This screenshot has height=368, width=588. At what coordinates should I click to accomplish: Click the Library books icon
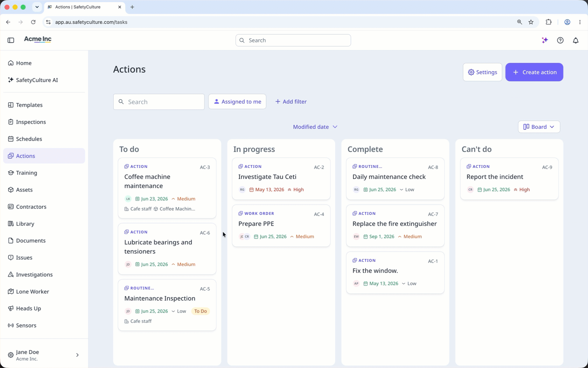click(11, 224)
